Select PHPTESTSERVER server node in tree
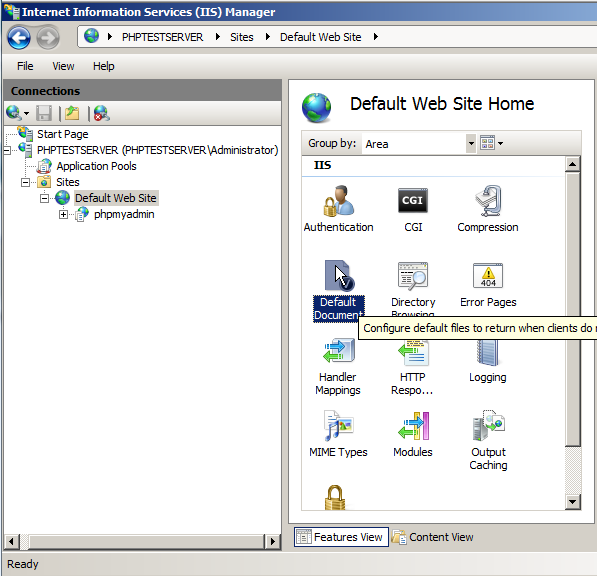The width and height of the screenshot is (597, 576). pos(158,150)
